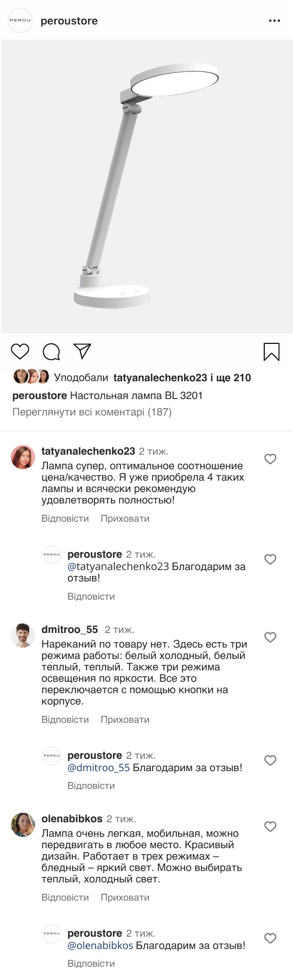Viewport: 293px width, 980px height.
Task: View olenabibkos profile avatar
Action: pos(23,824)
